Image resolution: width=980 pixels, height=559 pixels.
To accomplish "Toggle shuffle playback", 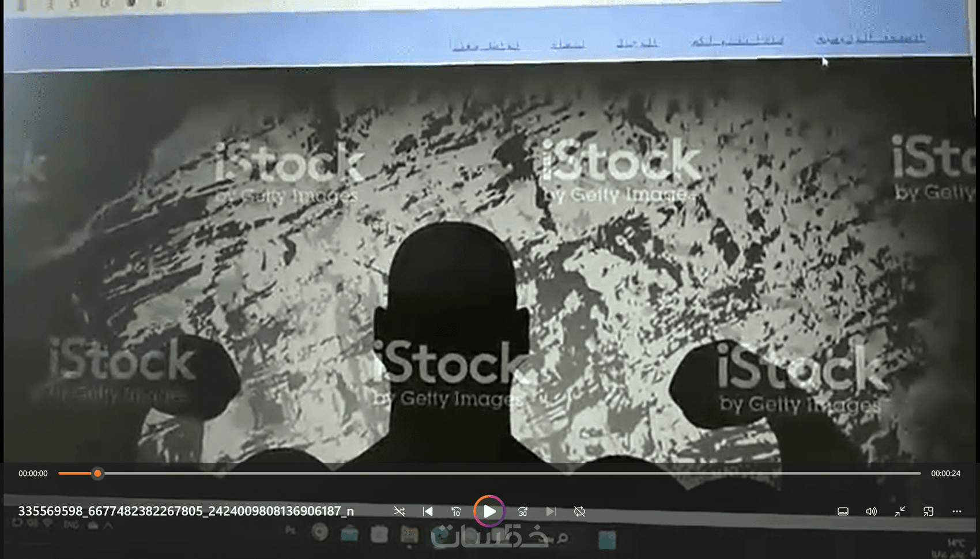I will (x=399, y=511).
